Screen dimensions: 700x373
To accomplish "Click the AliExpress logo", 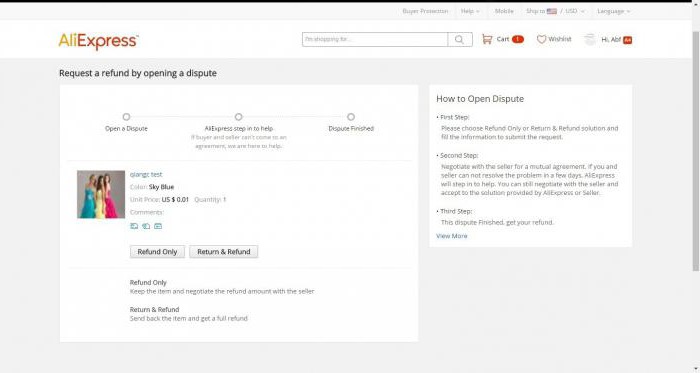I will tap(98, 41).
